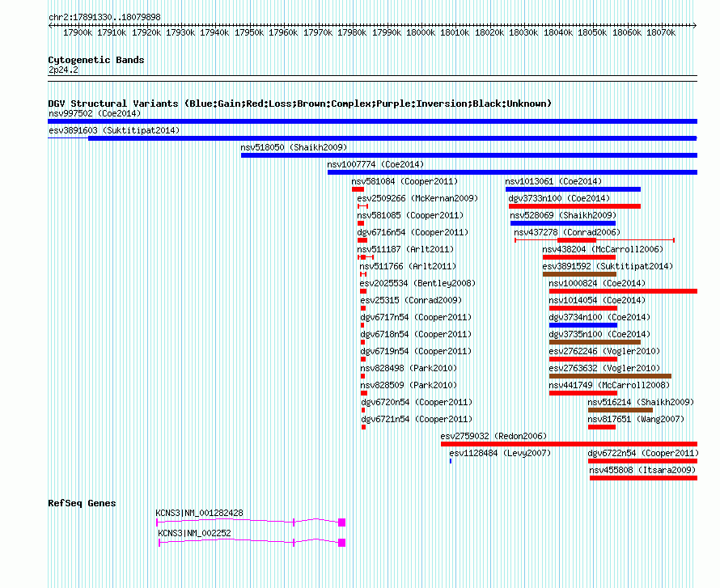The height and width of the screenshot is (588, 720).
Task: Open the nsv518050 (Shaikh2009) variant
Action: point(294,147)
